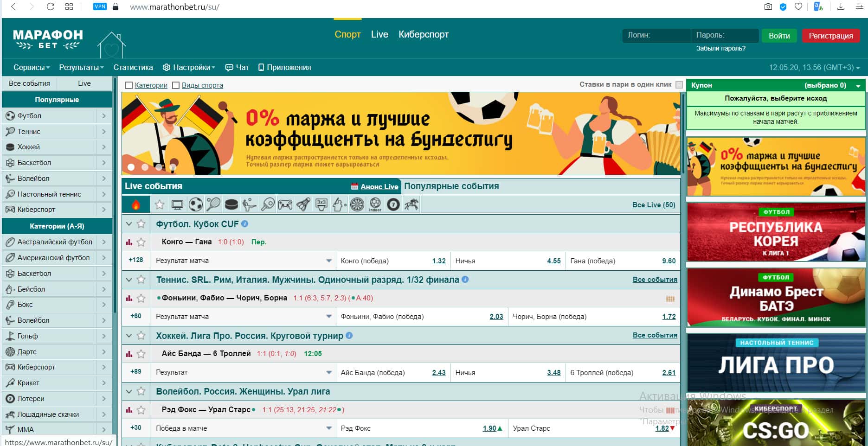Open the Сервисы dropdown menu
This screenshot has height=446, width=868.
point(31,68)
